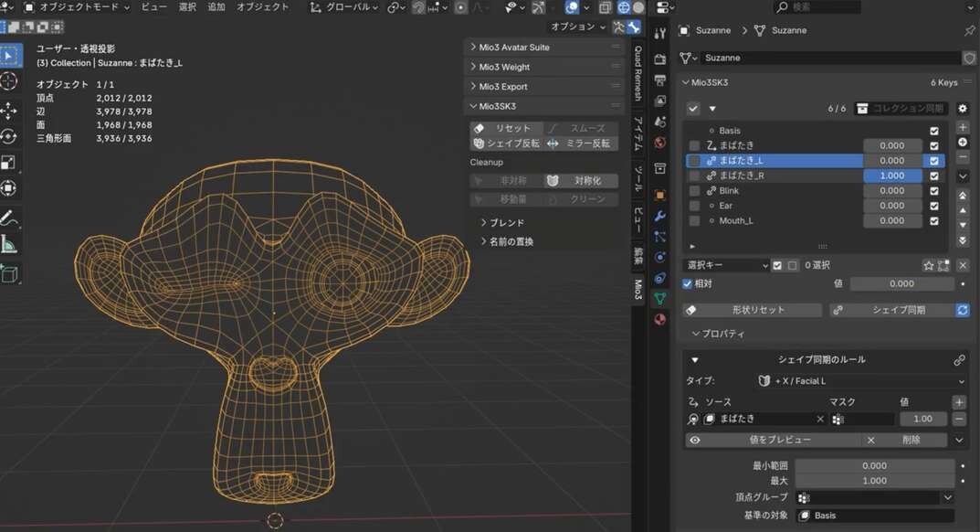Open the Tool properties tab icon
This screenshot has height=532, width=980.
pyautogui.click(x=660, y=33)
